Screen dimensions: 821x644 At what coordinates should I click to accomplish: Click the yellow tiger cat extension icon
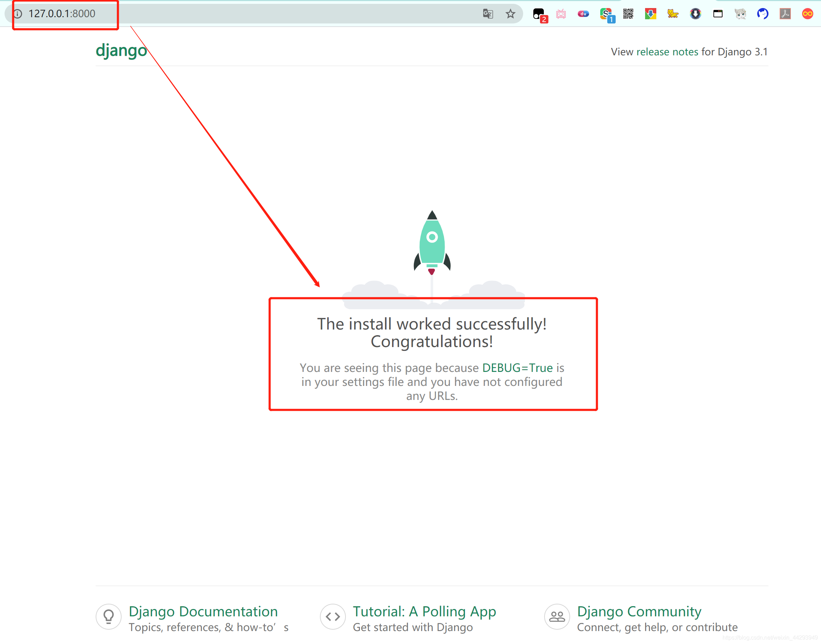tap(673, 14)
